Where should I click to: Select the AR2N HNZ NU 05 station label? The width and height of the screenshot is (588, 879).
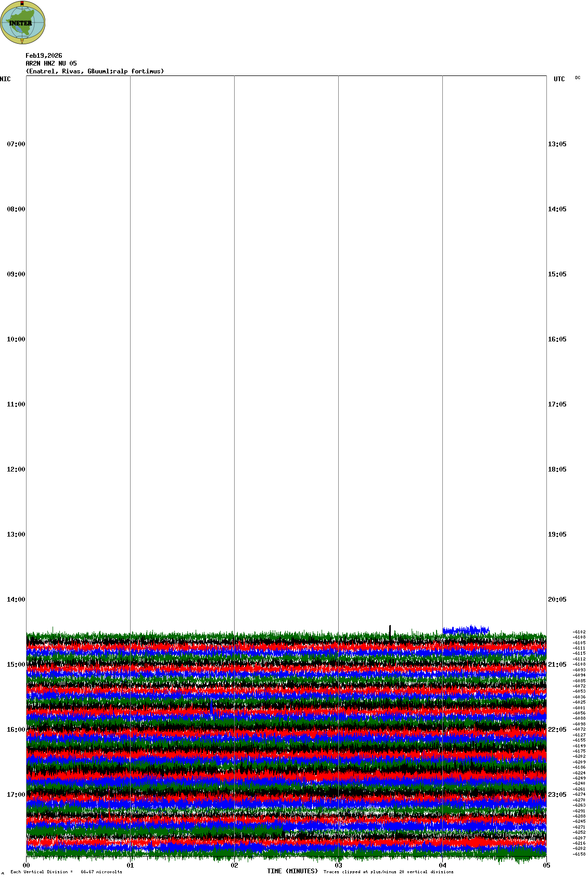point(51,63)
